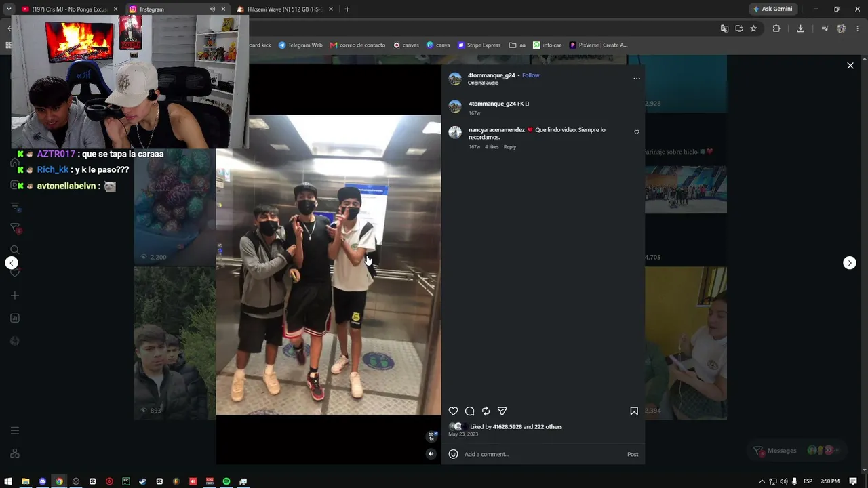Image resolution: width=868 pixels, height=488 pixels.
Task: Reply to nancyaracenamendez's comment
Action: tap(510, 147)
